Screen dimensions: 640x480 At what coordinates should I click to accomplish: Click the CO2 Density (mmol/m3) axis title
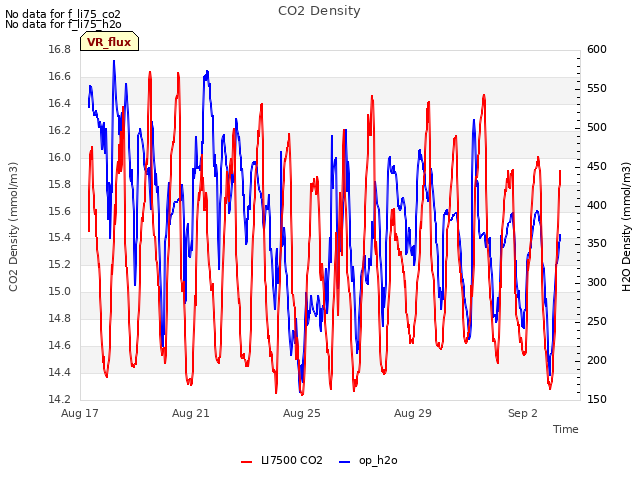pyautogui.click(x=13, y=227)
